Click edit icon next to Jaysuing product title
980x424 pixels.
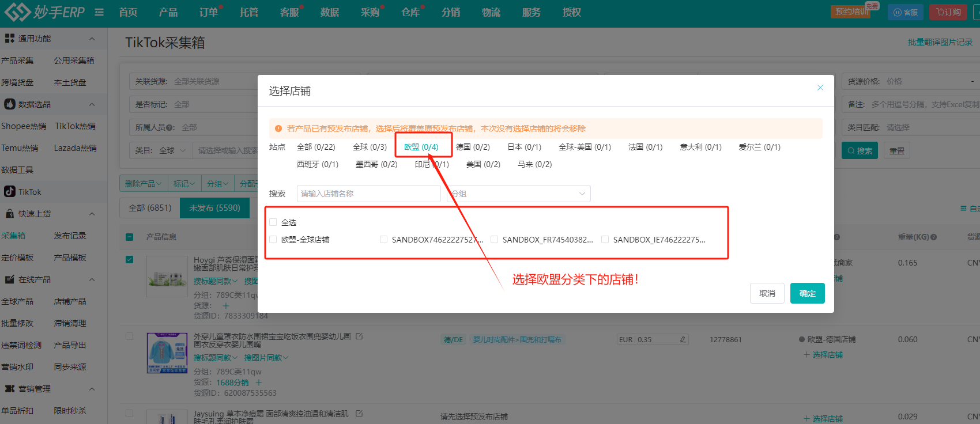point(359,414)
